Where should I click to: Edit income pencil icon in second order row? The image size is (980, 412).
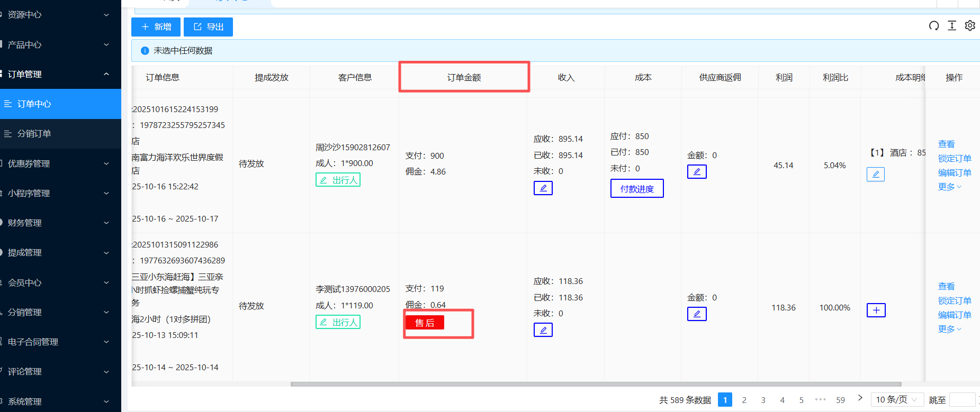point(543,331)
